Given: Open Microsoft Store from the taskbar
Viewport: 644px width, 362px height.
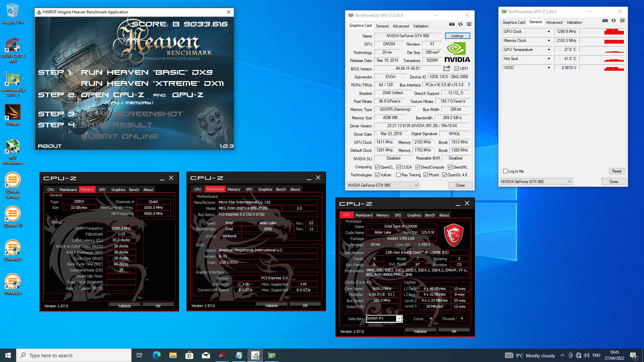Looking at the screenshot, I should pyautogui.click(x=189, y=355).
